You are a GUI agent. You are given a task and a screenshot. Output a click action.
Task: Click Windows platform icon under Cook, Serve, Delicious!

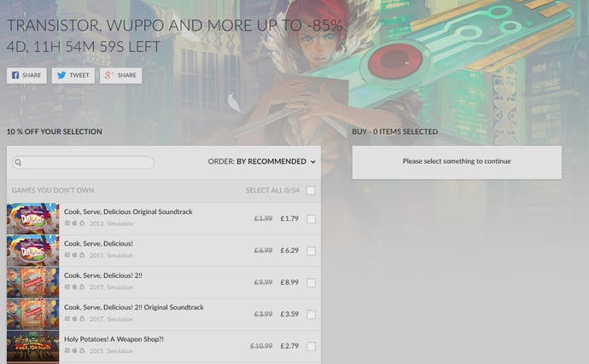(x=67, y=255)
